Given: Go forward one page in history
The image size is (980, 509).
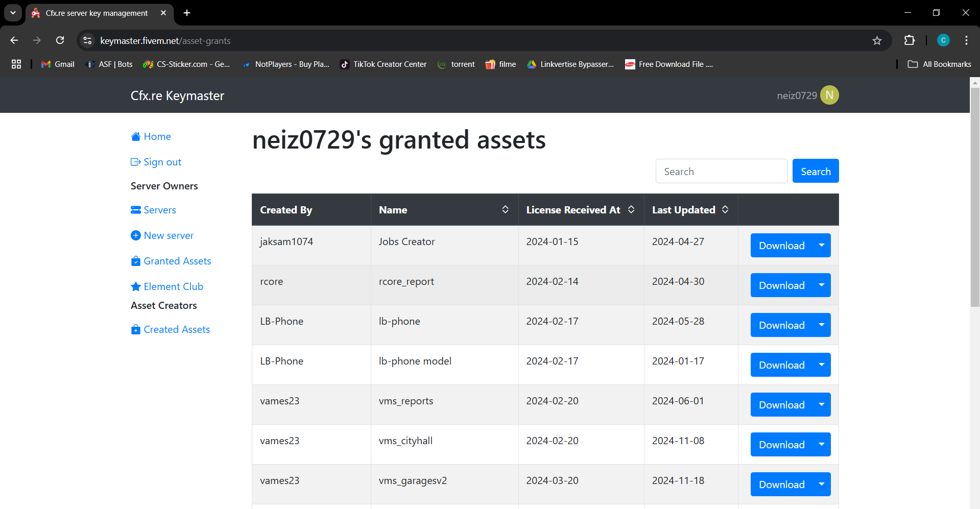Looking at the screenshot, I should [37, 40].
